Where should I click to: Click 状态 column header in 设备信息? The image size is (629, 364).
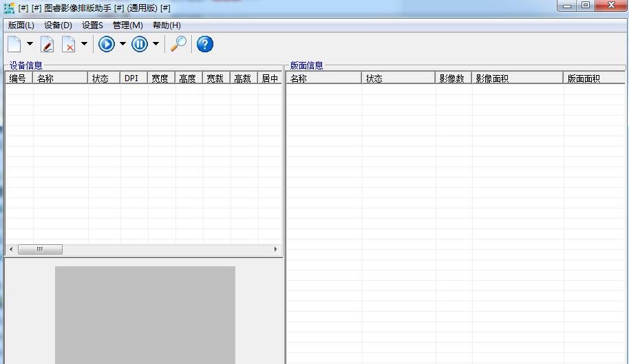[x=104, y=78]
